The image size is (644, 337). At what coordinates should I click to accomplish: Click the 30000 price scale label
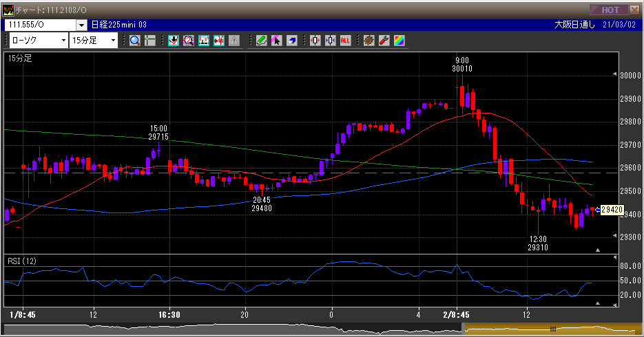(x=630, y=76)
